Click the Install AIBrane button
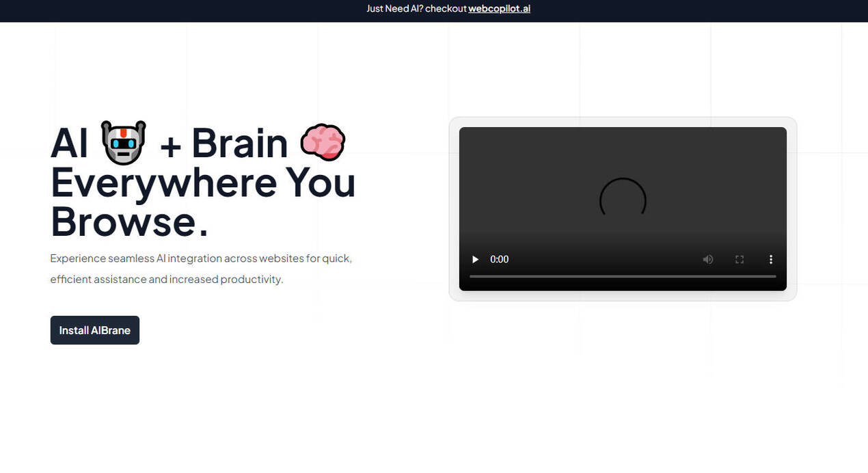The width and height of the screenshot is (868, 473). [x=95, y=330]
